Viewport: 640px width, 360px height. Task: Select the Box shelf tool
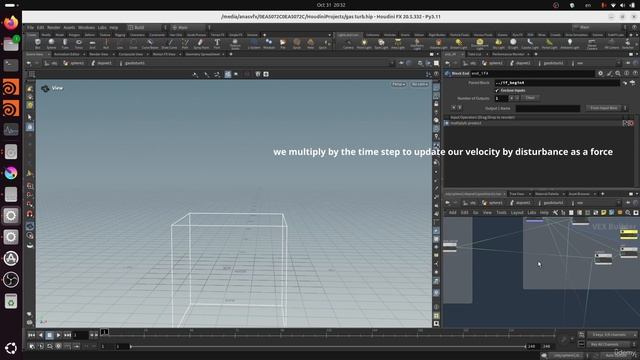(x=38, y=44)
